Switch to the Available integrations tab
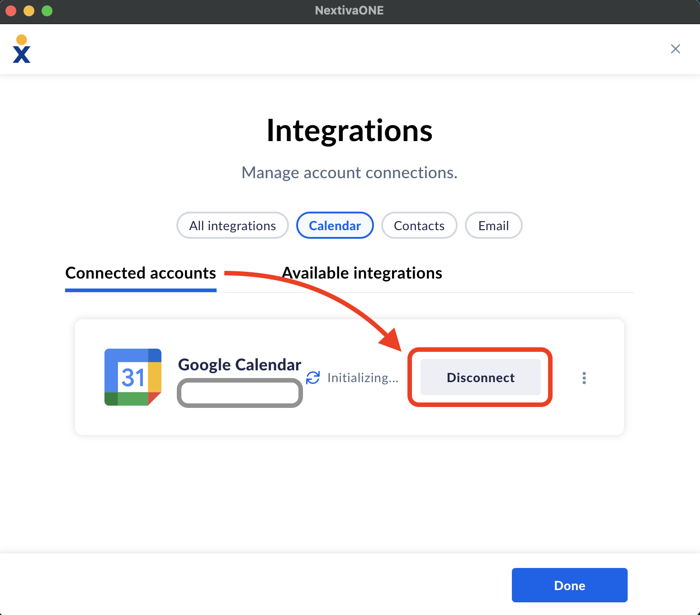Viewport: 700px width, 615px height. point(362,273)
